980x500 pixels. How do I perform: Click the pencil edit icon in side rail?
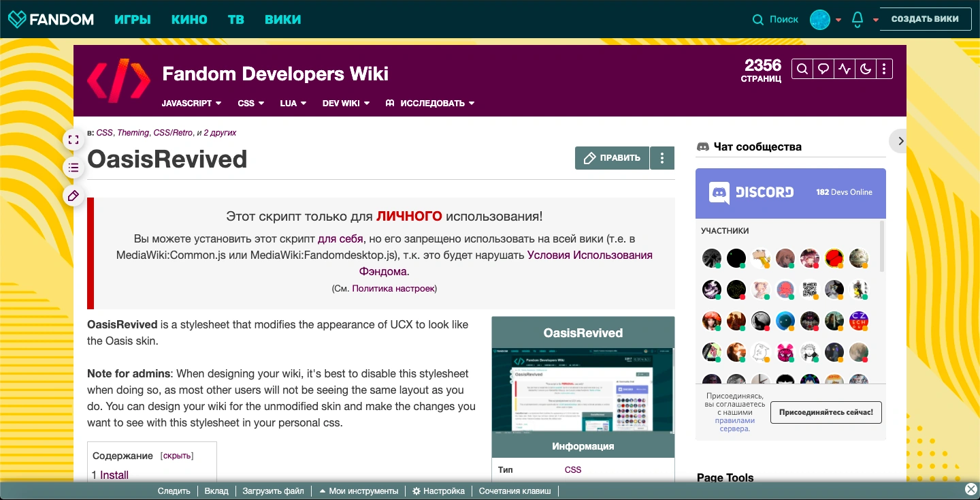(73, 196)
